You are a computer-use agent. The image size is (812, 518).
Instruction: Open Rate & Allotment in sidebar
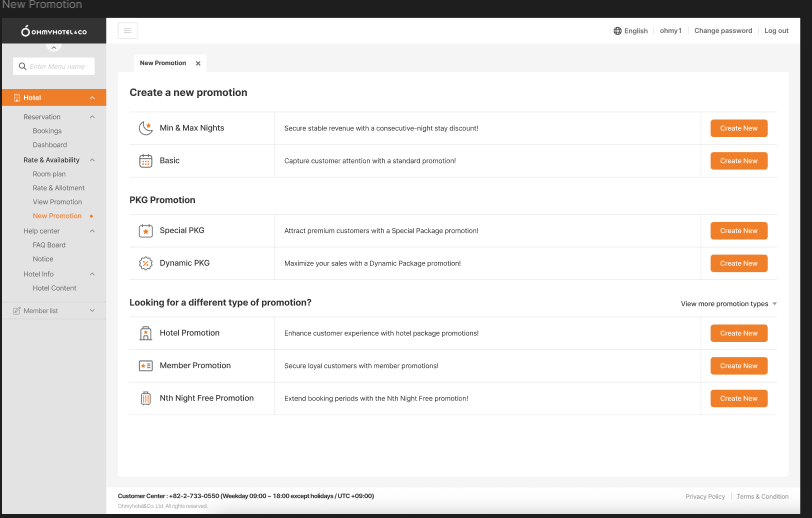(59, 188)
